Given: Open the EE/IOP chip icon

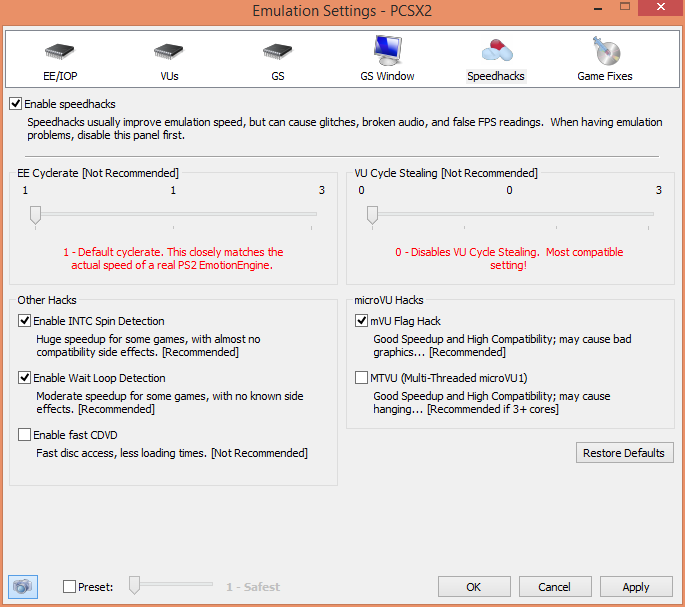Looking at the screenshot, I should click(x=60, y=51).
